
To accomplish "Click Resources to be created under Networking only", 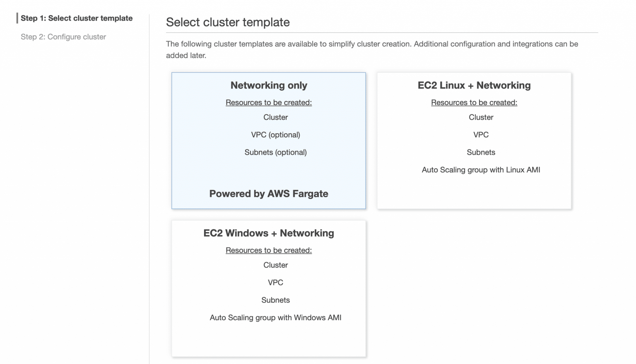I will point(268,102).
